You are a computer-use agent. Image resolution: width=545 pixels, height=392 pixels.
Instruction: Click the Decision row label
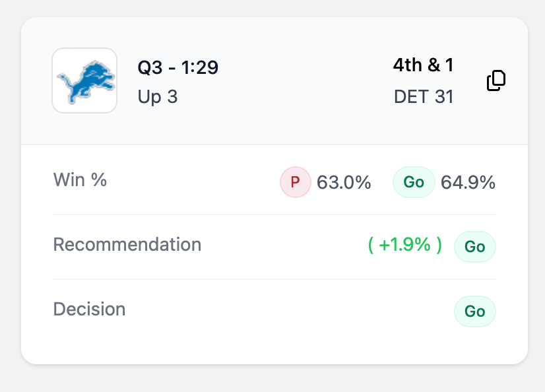click(x=89, y=310)
